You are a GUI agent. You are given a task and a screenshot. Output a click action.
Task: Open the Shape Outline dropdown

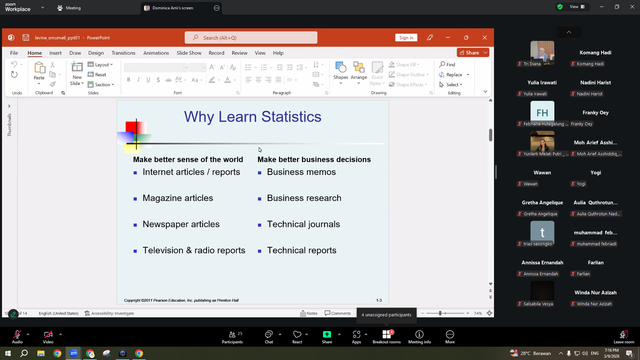click(409, 75)
